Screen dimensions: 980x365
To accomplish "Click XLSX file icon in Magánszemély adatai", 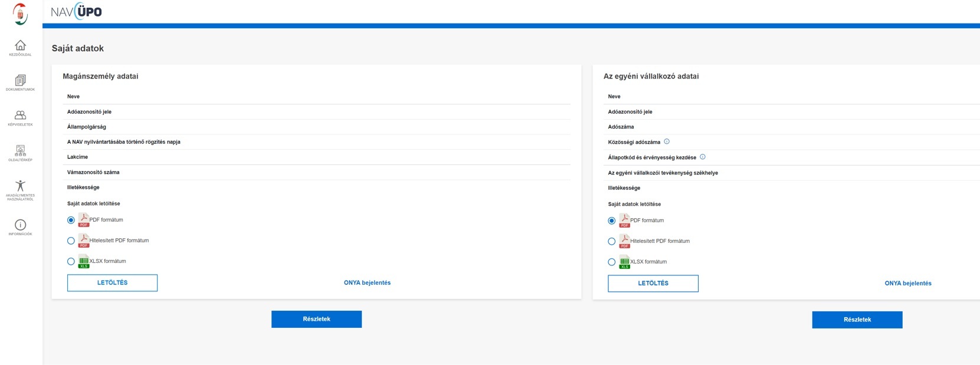I will pos(84,261).
